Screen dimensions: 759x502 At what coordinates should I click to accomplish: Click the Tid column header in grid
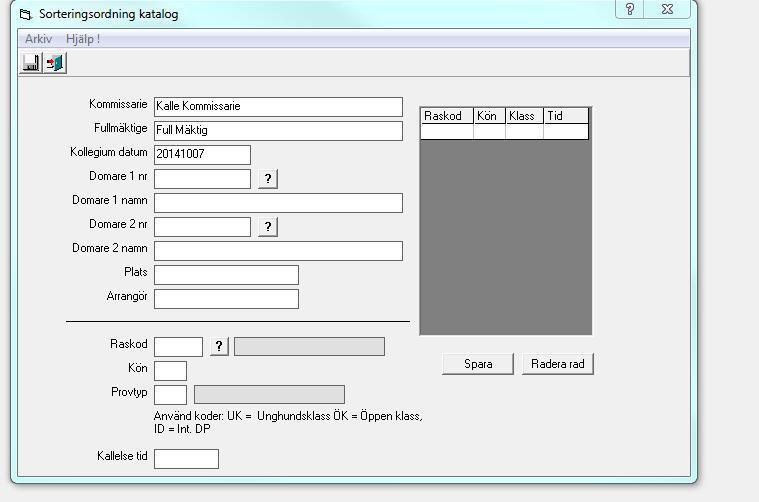[x=566, y=116]
